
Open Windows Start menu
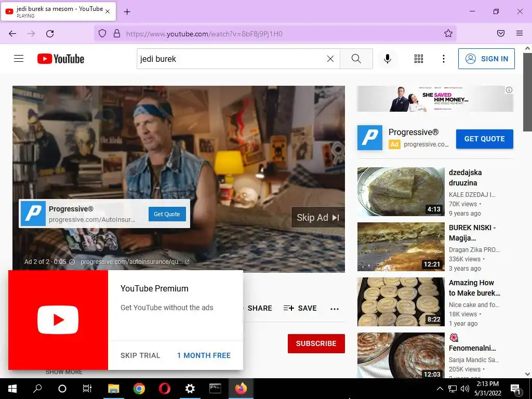[12, 389]
